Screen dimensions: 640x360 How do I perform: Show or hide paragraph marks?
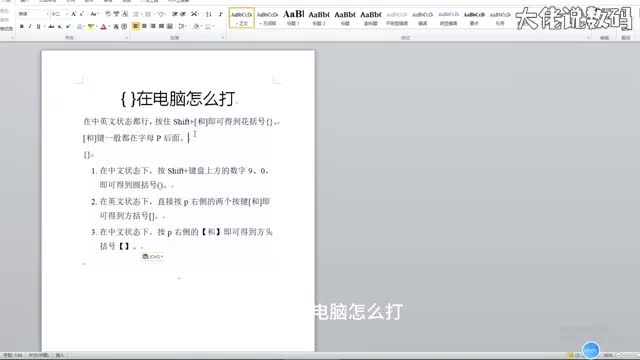[220, 14]
